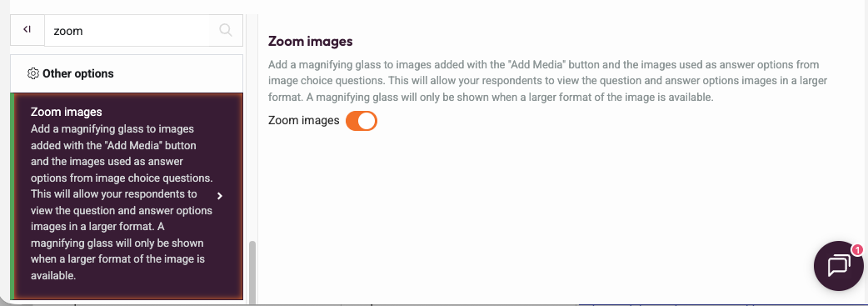Click the green accent bar of selected item

click(x=12, y=196)
